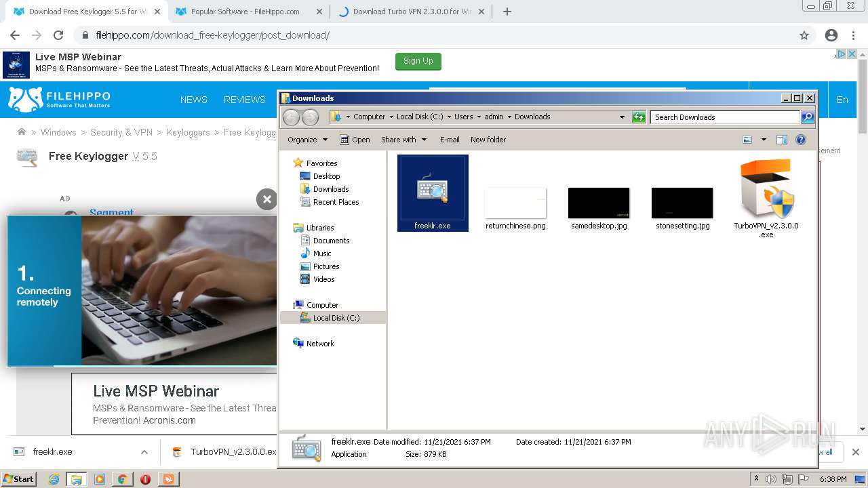Image resolution: width=868 pixels, height=488 pixels.
Task: Select the returnchinese.png thumbnail
Action: 515,203
